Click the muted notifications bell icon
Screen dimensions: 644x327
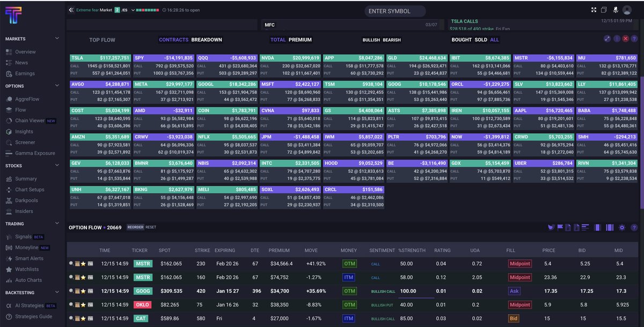tap(616, 10)
